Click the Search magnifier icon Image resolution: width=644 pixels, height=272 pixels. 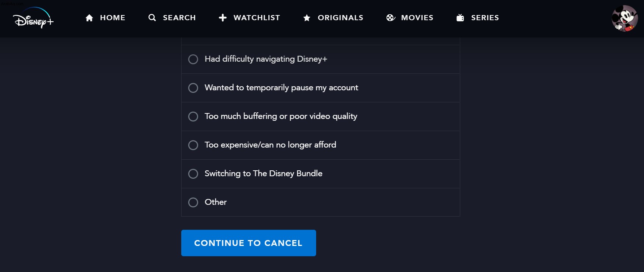152,18
